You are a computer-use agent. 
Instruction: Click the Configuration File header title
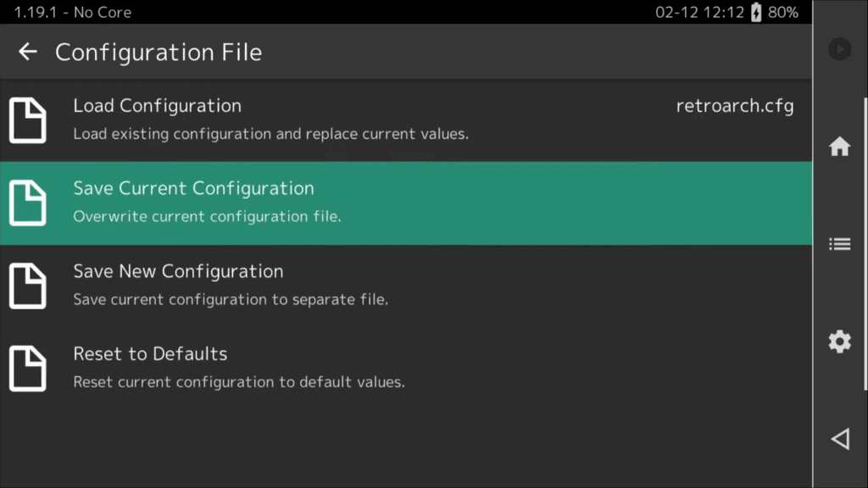159,53
